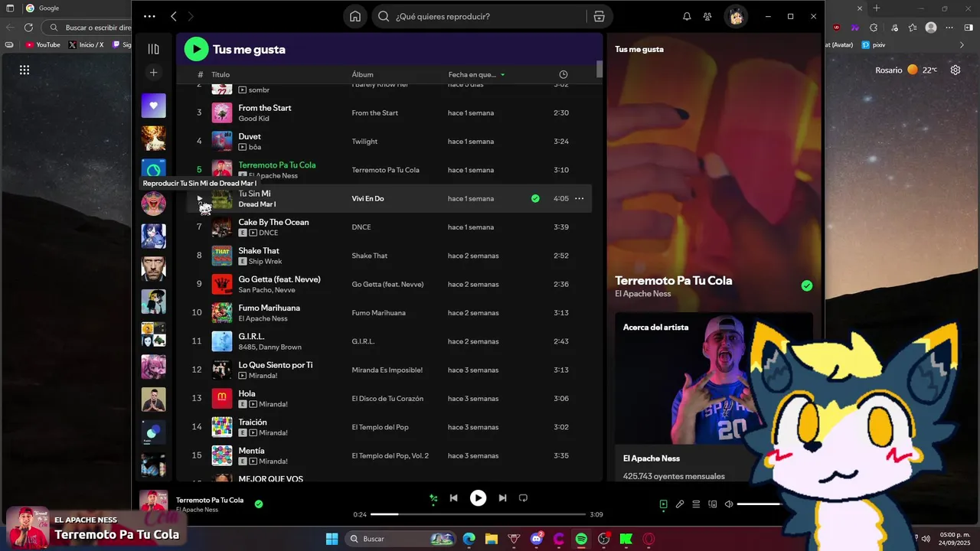980x551 pixels.
Task: Open Spotify Home
Action: click(x=355, y=16)
